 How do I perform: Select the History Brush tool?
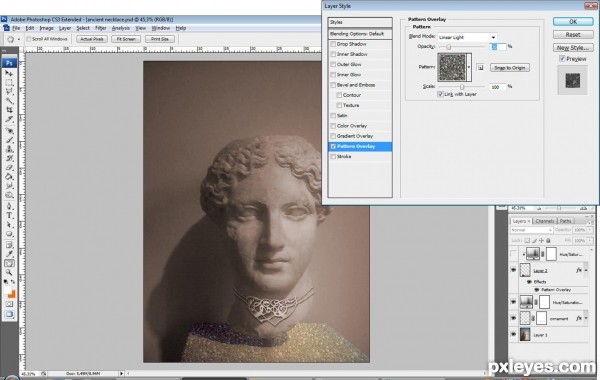pyautogui.click(x=9, y=158)
